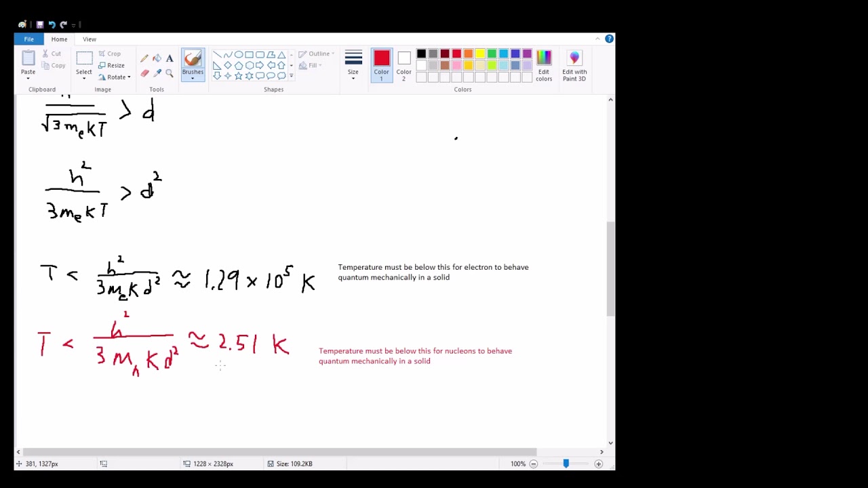Screen dimensions: 868x488
Task: Pick the green color swatch
Action: pos(492,54)
